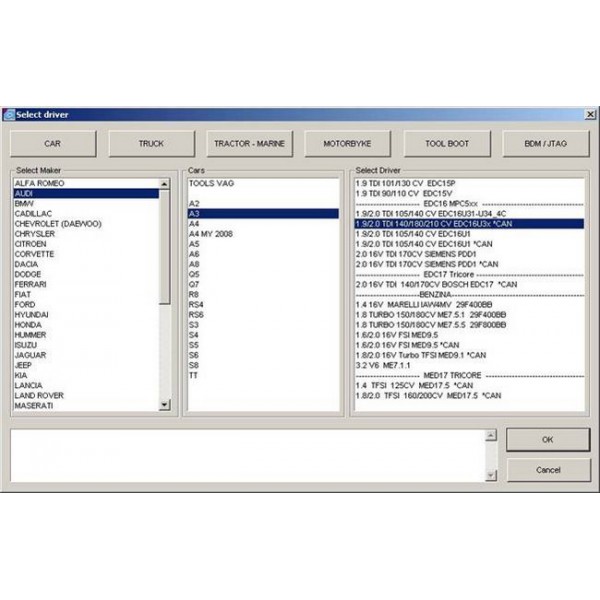Choose Q7 in Cars list
Screen dimensions: 600x600
(x=263, y=285)
